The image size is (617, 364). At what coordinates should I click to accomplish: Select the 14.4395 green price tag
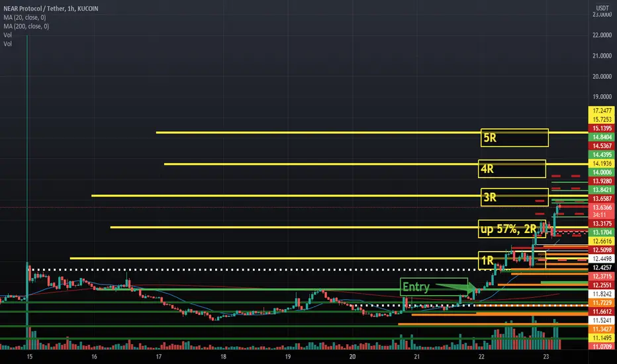pyautogui.click(x=602, y=155)
